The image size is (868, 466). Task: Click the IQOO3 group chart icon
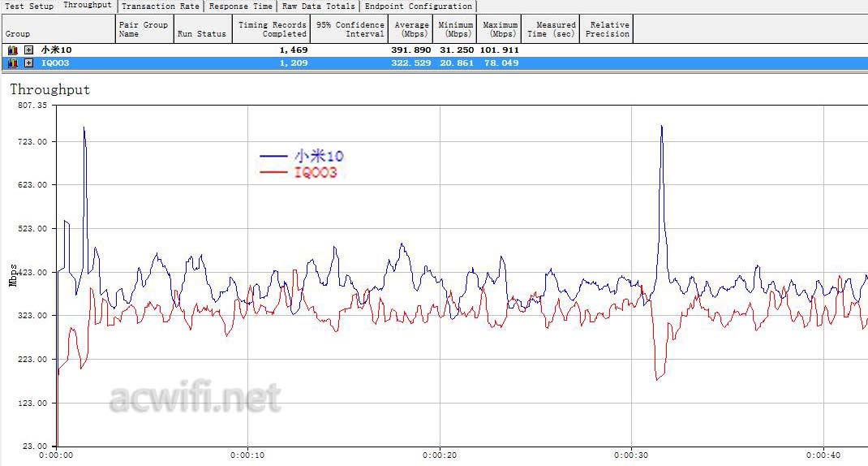[x=13, y=63]
